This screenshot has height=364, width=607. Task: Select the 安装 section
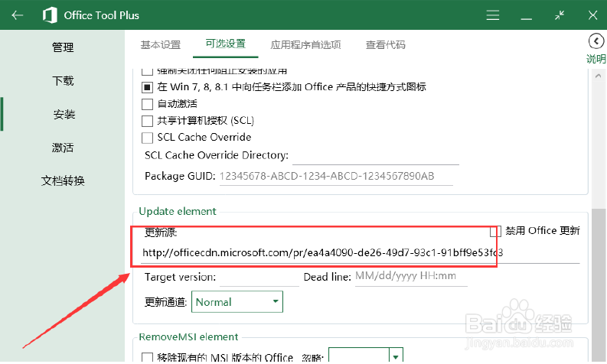64,114
